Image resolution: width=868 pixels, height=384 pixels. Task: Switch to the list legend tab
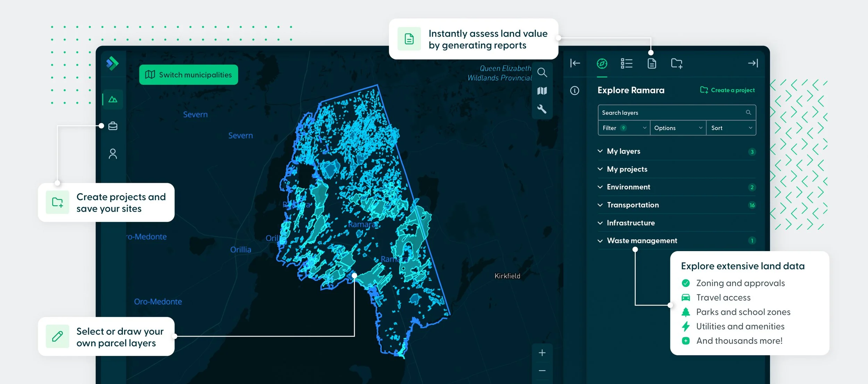[626, 63]
